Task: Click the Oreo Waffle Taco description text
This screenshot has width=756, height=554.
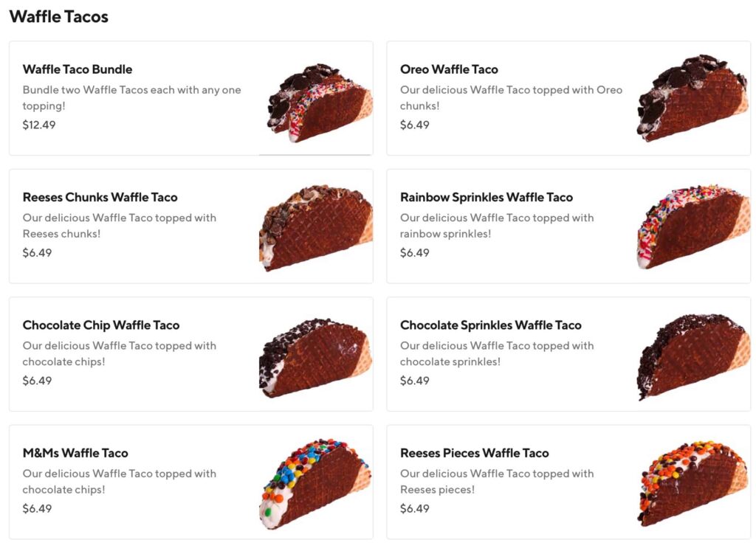Action: click(511, 97)
